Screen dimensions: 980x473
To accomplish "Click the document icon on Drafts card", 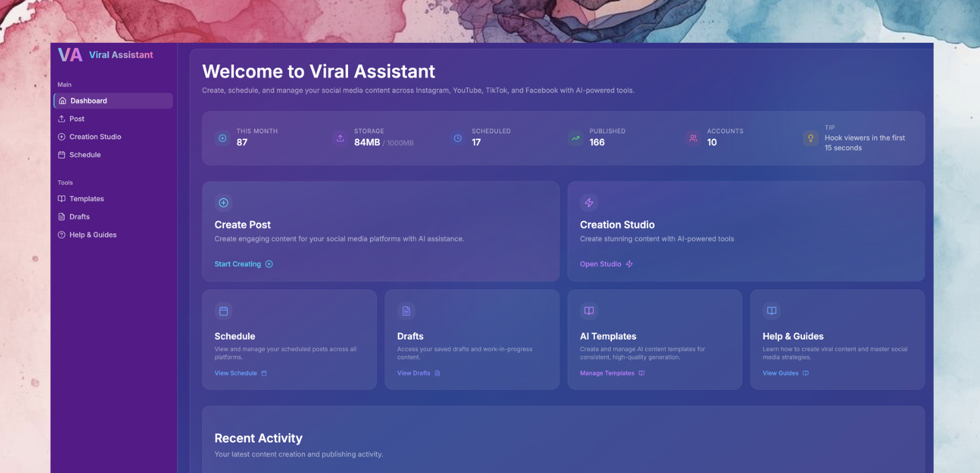I will [x=406, y=311].
